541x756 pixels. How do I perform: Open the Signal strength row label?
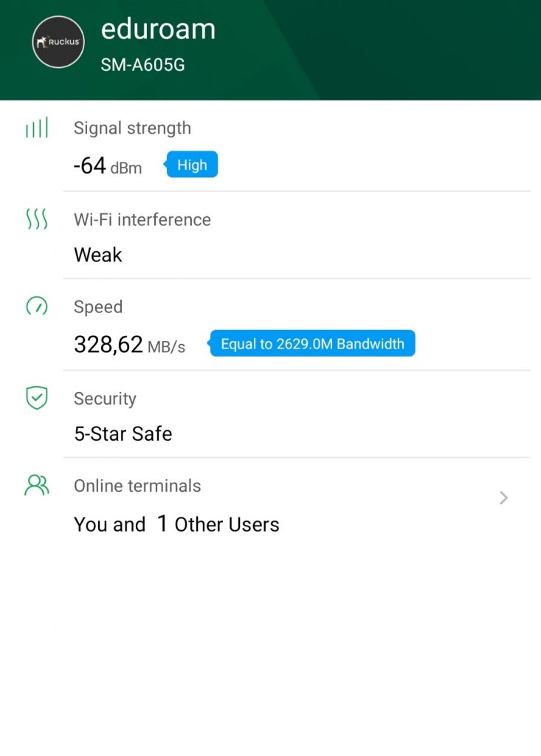132,128
